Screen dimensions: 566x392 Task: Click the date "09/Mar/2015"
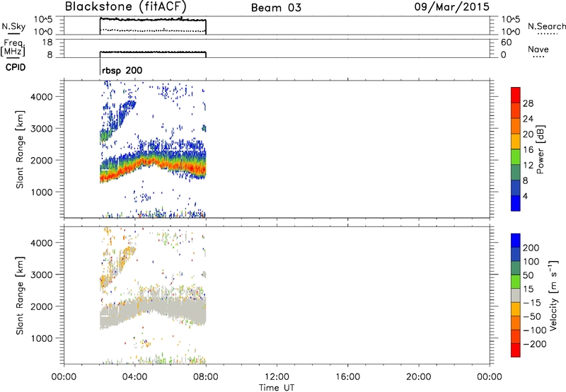451,7
